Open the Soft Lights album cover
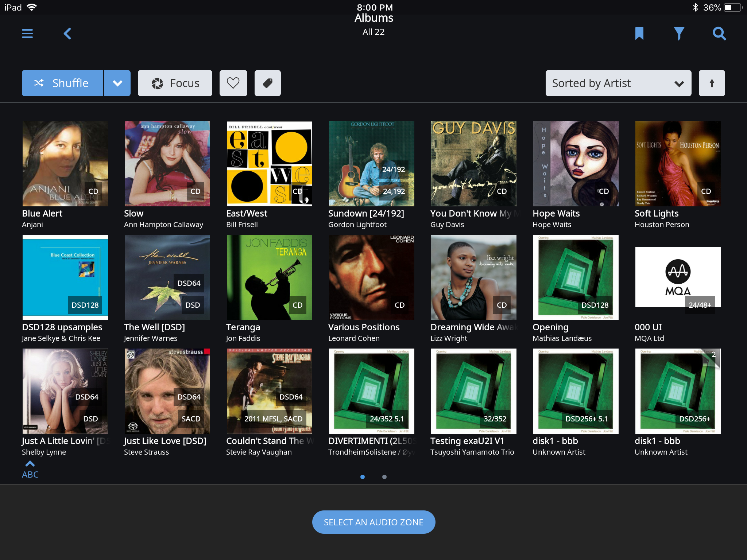 pyautogui.click(x=678, y=164)
